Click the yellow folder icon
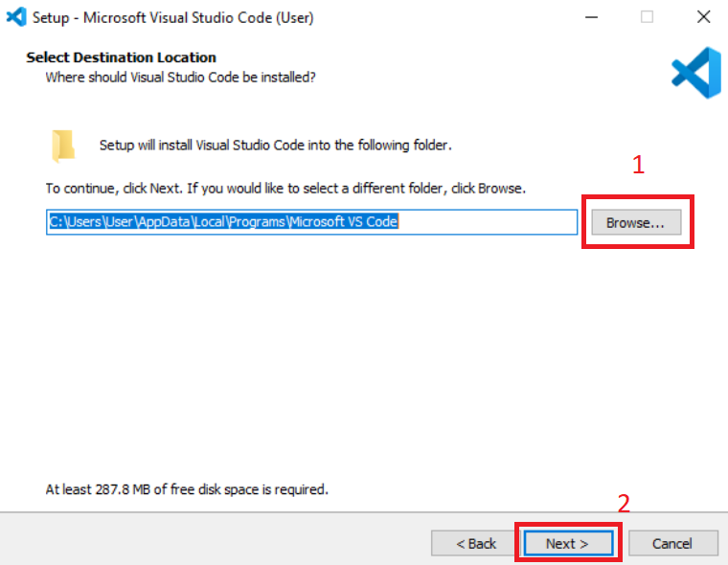The height and width of the screenshot is (565, 728). pyautogui.click(x=63, y=146)
